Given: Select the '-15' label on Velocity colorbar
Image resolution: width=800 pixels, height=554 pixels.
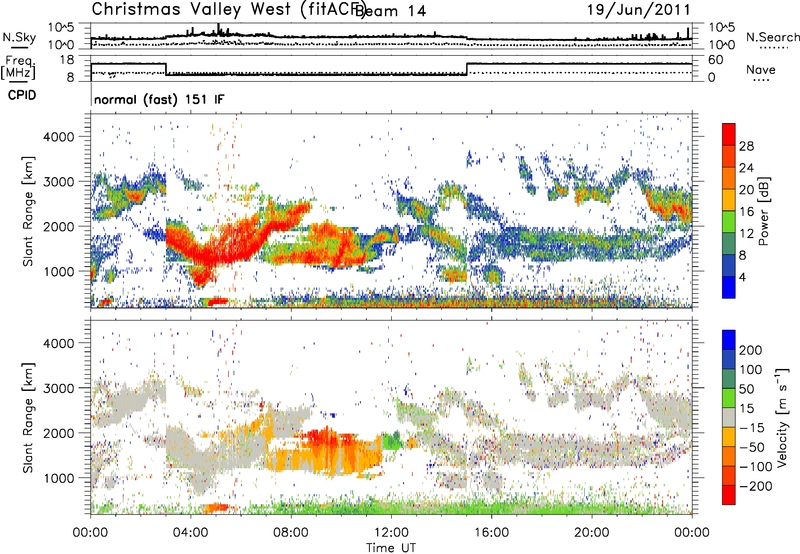Looking at the screenshot, I should pos(752,427).
